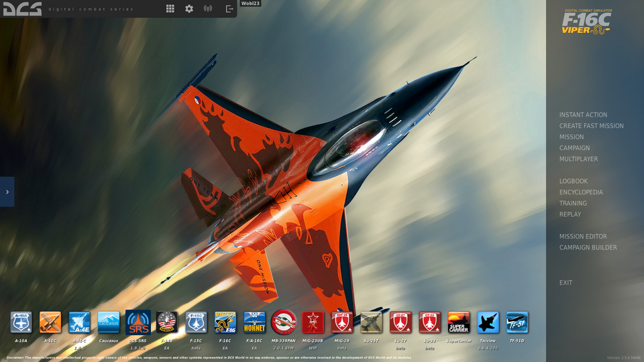Open the settings gear icon
Screen dimensions: 644x362
tap(189, 9)
